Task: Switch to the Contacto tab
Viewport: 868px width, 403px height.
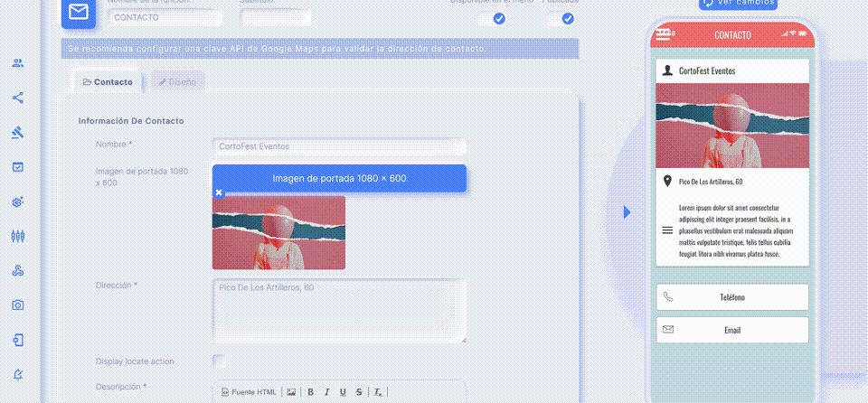Action: [108, 82]
